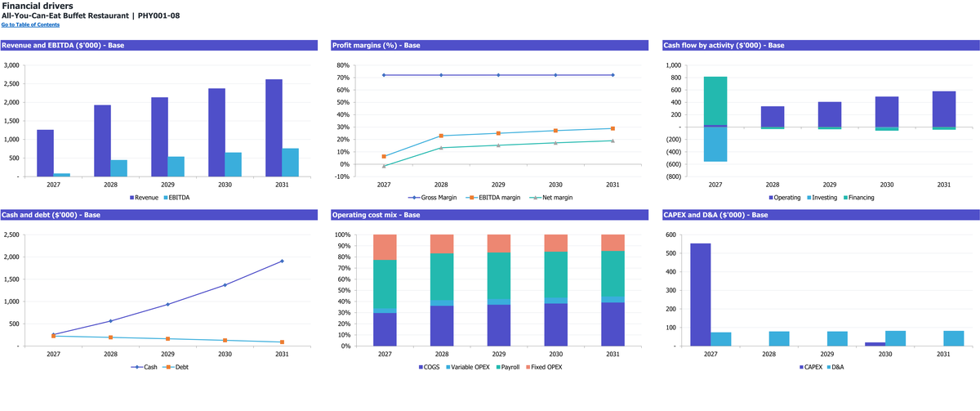The image size is (980, 411).
Task: Click the 2029 year label under Profit margins chart
Action: [x=498, y=185]
